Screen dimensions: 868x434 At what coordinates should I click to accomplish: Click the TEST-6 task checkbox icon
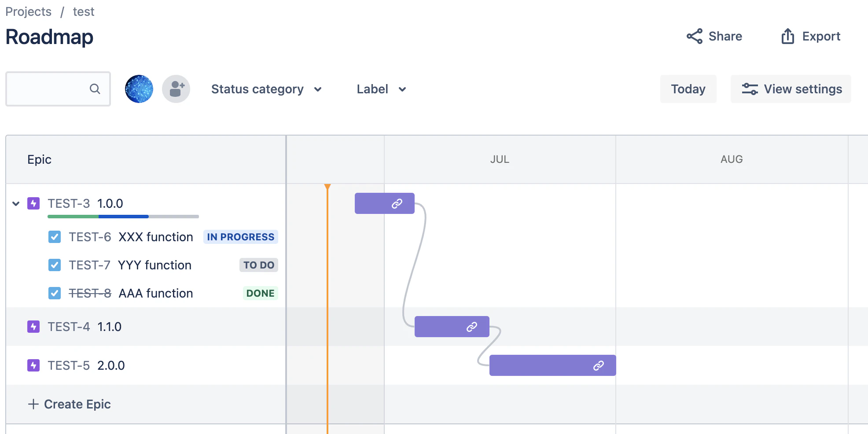click(55, 237)
